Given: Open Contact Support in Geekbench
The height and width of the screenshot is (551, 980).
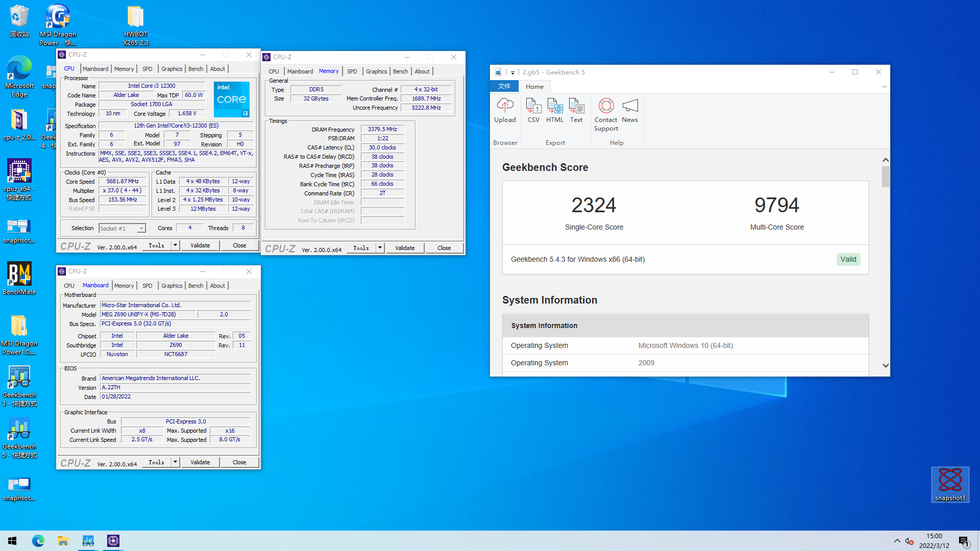Looking at the screenshot, I should click(606, 115).
